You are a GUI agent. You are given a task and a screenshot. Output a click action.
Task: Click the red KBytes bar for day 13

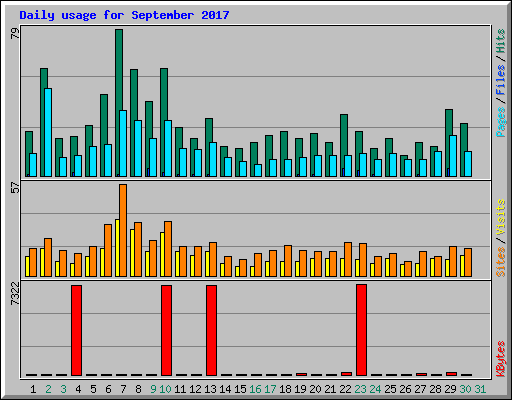click(211, 330)
